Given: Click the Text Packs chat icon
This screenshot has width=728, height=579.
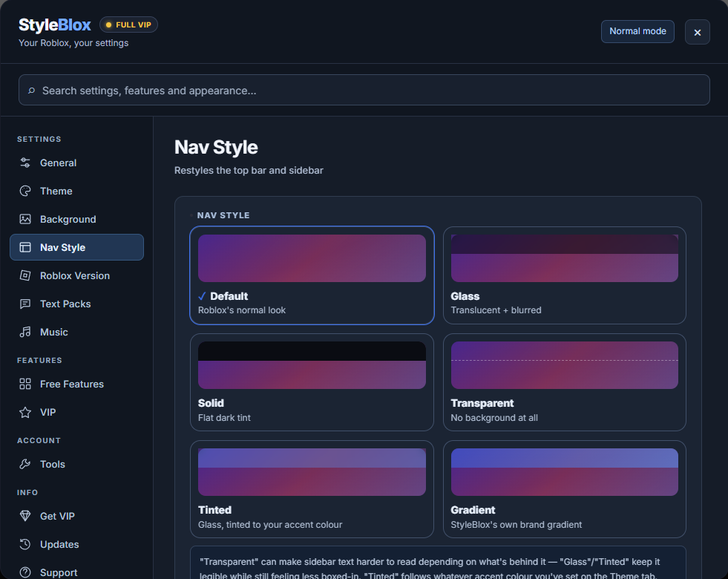Looking at the screenshot, I should [25, 304].
